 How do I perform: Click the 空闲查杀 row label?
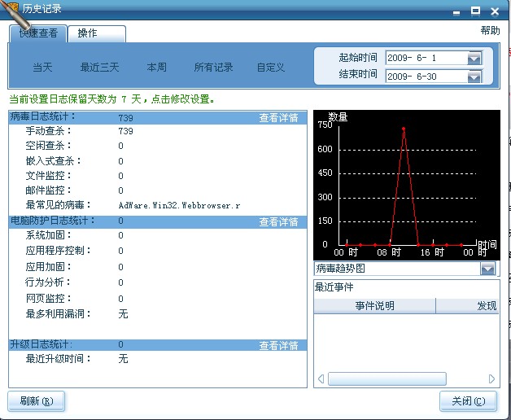[49, 146]
